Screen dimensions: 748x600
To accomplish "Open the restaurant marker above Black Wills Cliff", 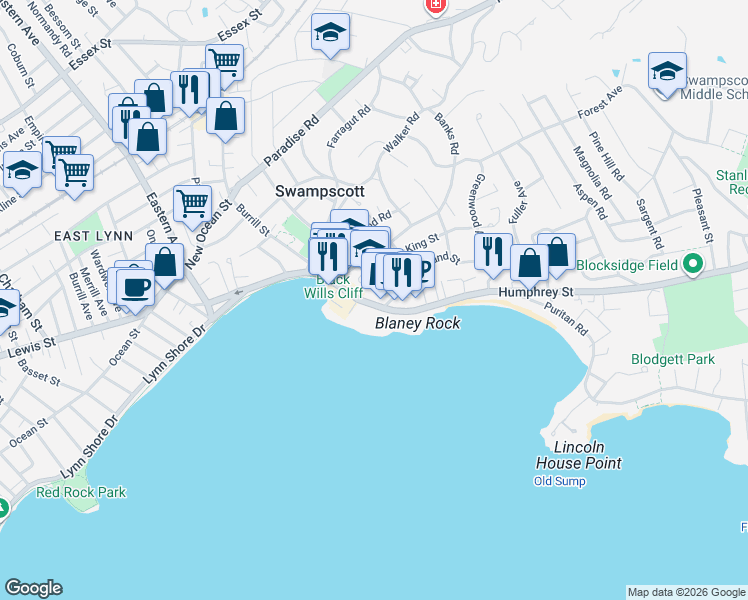I will click(328, 257).
